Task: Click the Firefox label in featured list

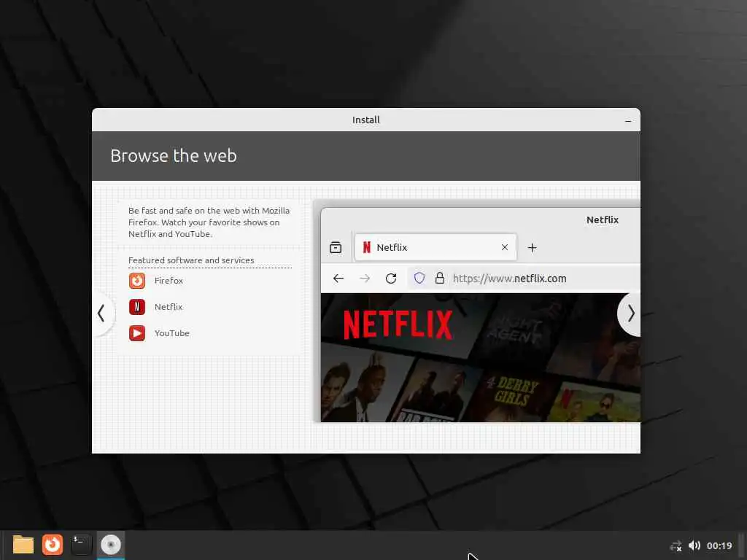Action: tap(169, 281)
